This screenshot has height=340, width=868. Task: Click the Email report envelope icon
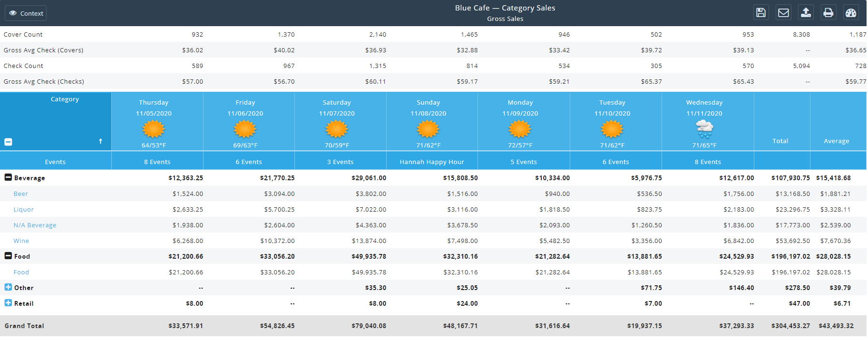[x=783, y=13]
